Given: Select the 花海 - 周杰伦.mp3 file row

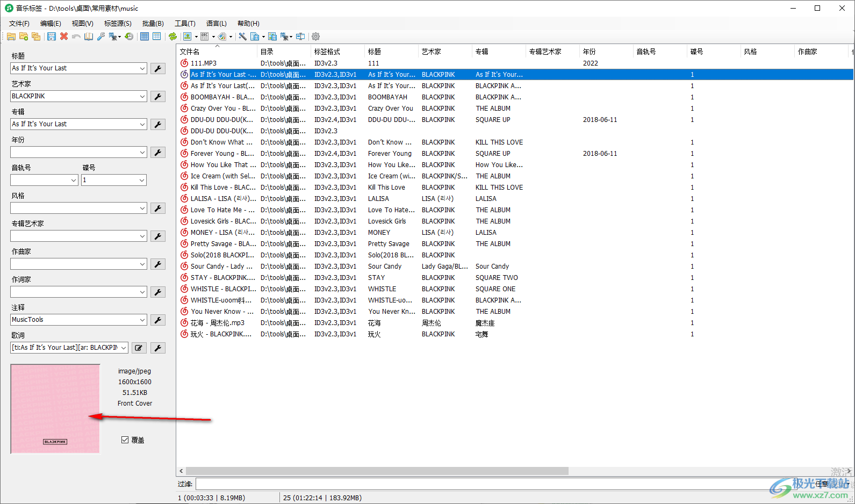Looking at the screenshot, I should [x=515, y=322].
